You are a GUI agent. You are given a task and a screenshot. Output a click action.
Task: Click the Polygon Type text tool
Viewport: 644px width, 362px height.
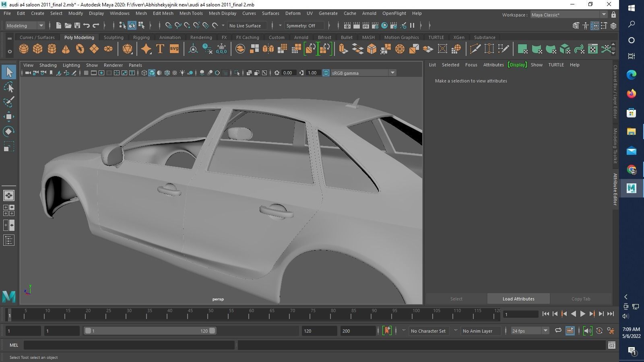pyautogui.click(x=160, y=49)
